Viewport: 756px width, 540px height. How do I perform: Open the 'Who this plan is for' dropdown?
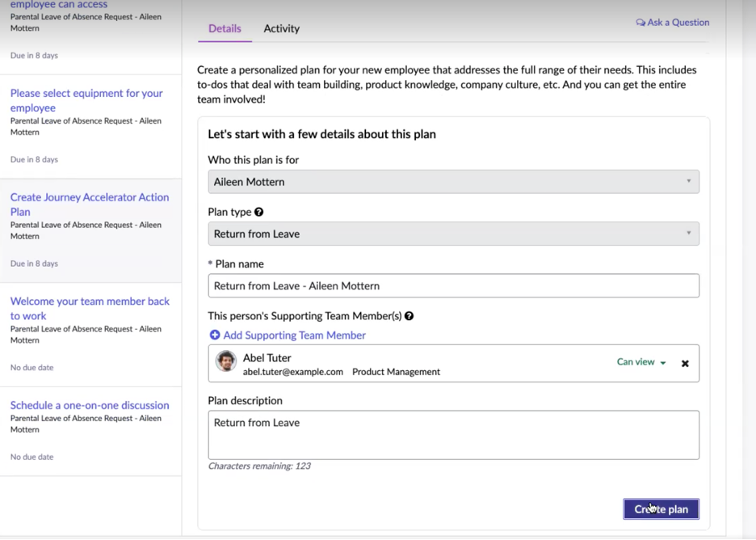click(453, 182)
